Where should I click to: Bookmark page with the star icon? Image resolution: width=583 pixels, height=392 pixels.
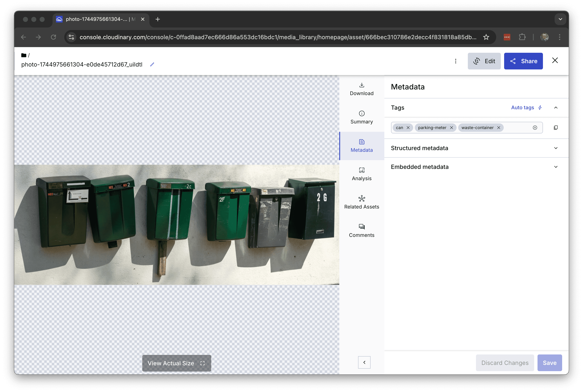coord(486,37)
